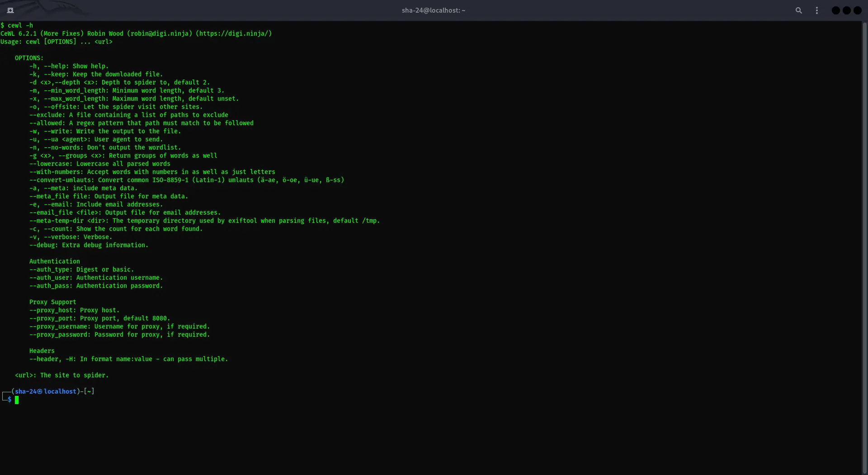Click the --proxy_port option line
The image size is (868, 475).
[x=99, y=318]
